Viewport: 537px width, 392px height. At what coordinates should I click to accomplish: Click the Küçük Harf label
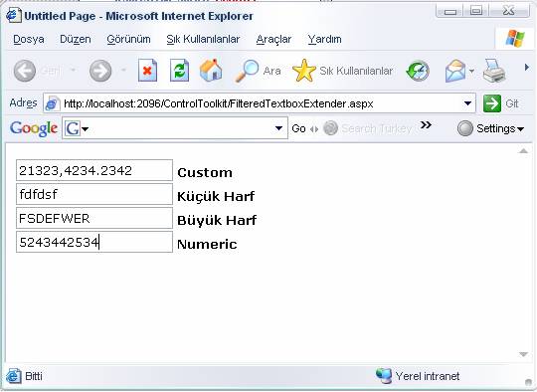(x=216, y=196)
